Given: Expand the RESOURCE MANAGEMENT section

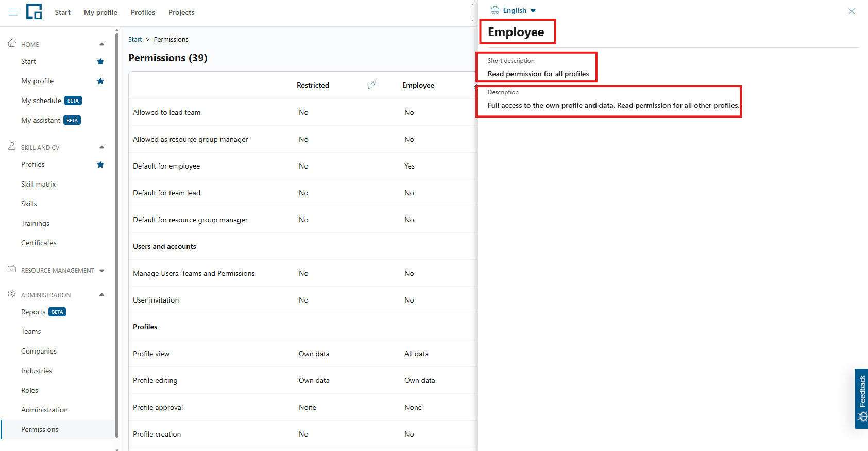Looking at the screenshot, I should 101,271.
